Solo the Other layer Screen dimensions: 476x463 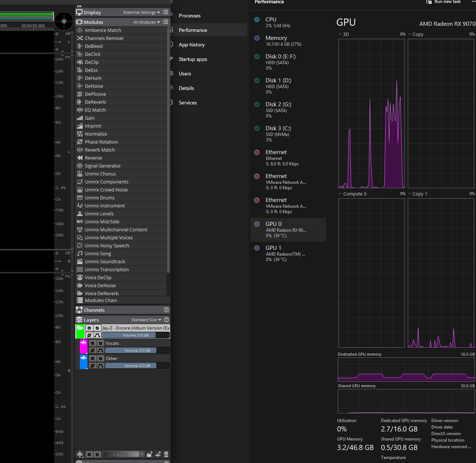pos(100,359)
